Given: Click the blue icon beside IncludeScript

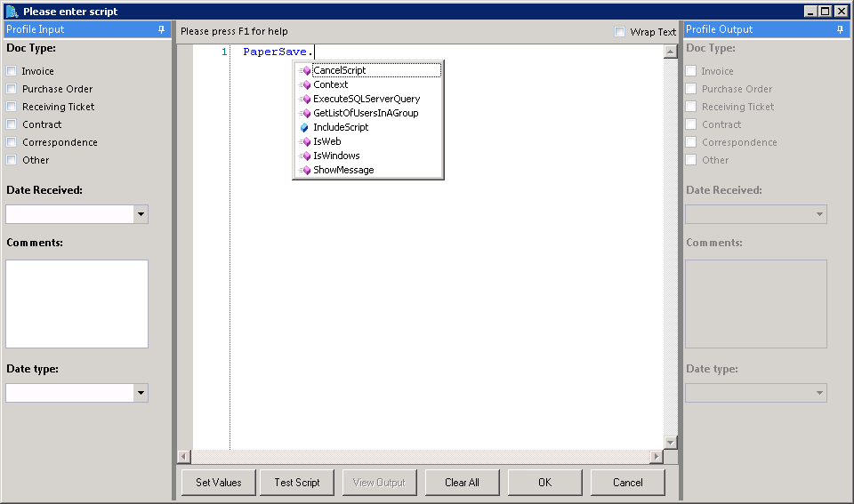Looking at the screenshot, I should [304, 127].
